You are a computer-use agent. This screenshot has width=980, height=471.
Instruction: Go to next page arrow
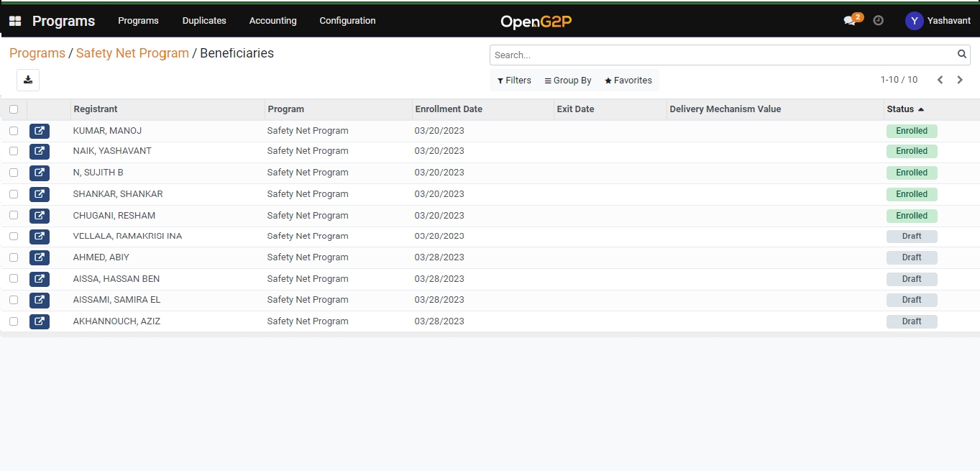tap(960, 80)
